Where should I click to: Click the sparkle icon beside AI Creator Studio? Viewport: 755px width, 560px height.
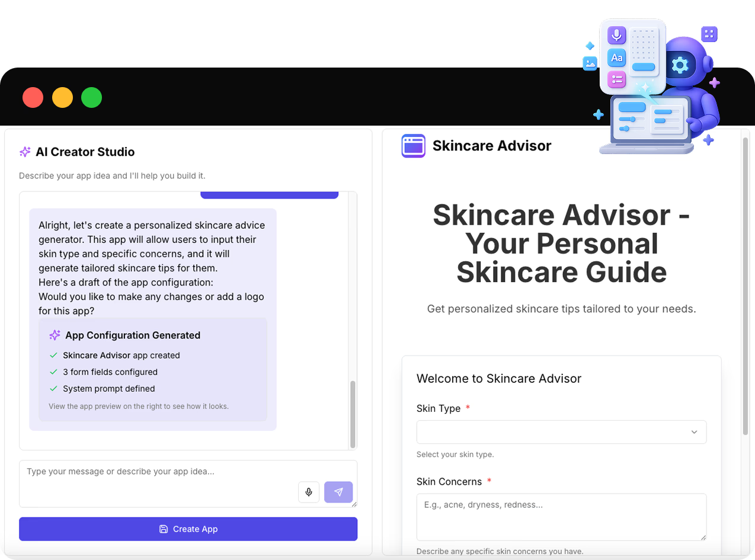coord(25,152)
